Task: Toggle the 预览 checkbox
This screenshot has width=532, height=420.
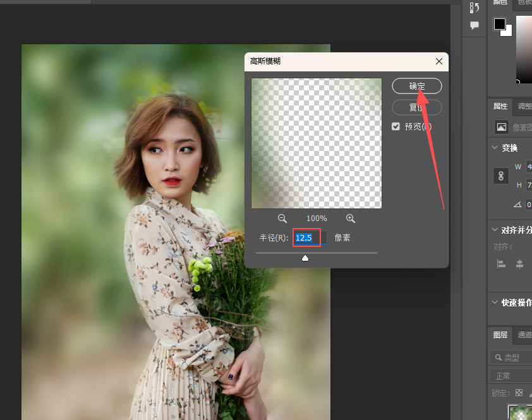Action: [x=396, y=126]
